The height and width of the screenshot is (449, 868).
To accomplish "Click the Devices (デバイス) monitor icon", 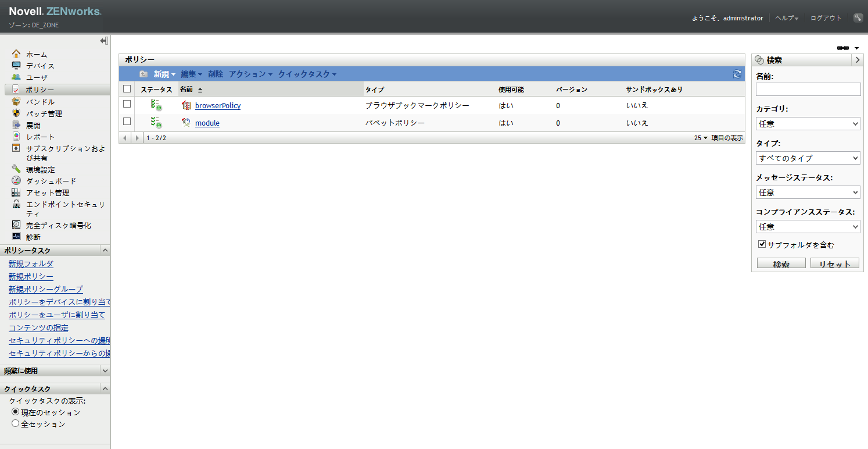I will [x=16, y=66].
